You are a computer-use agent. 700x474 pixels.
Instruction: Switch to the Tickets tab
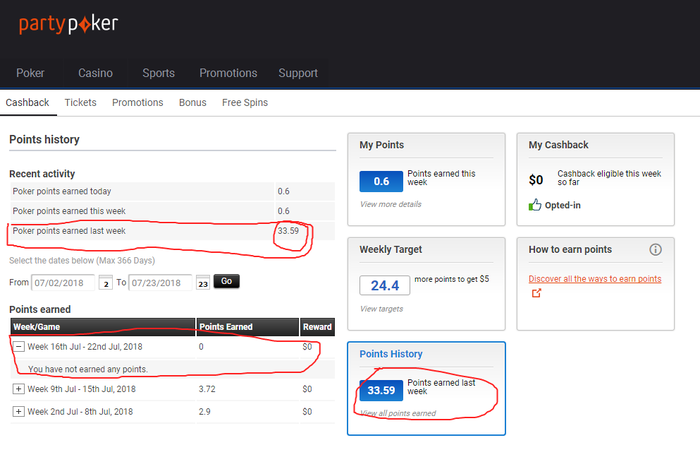(80, 103)
